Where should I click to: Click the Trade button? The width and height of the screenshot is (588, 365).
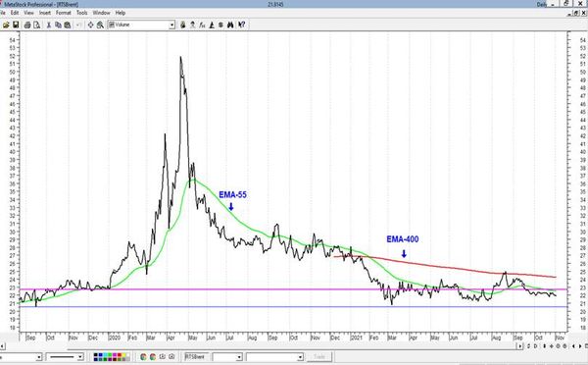pos(319,357)
